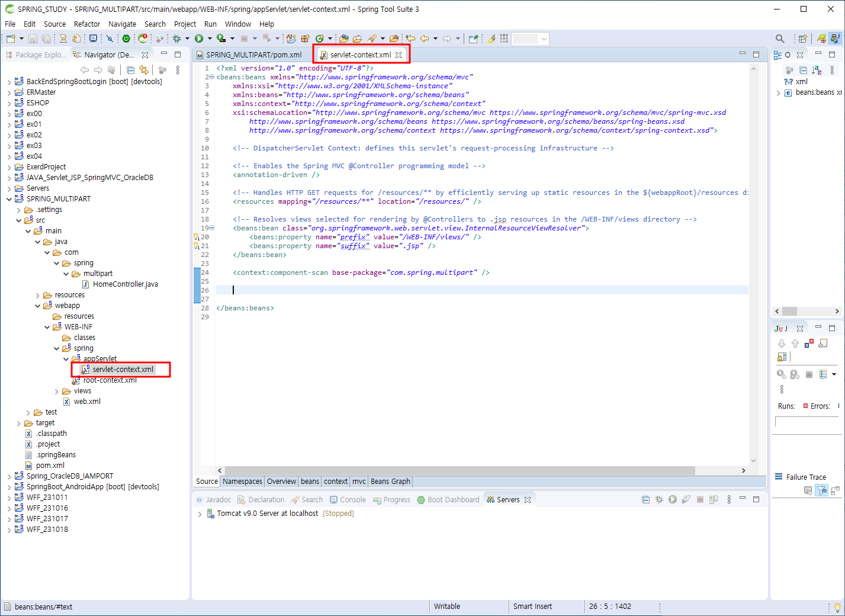The height and width of the screenshot is (616, 845).
Task: Toggle Outline sort alphabetically icon
Action: click(x=817, y=70)
